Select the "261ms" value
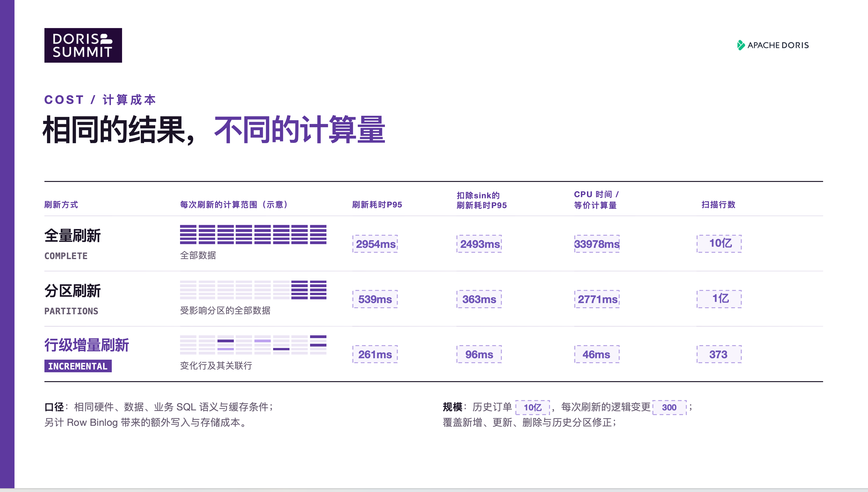This screenshot has width=868, height=492. (375, 354)
